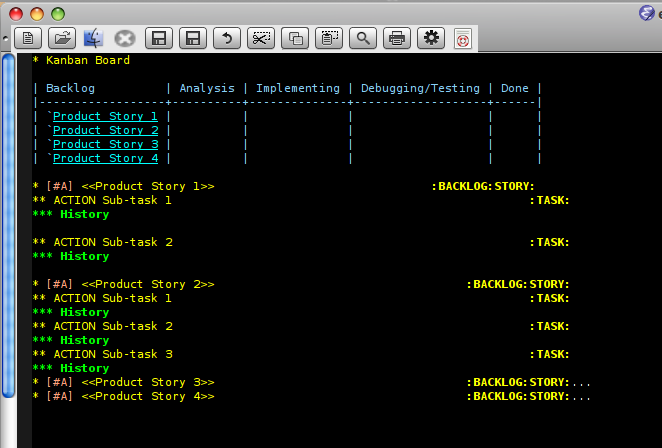
Task: Follow the Product Story 4 link
Action: [x=106, y=158]
